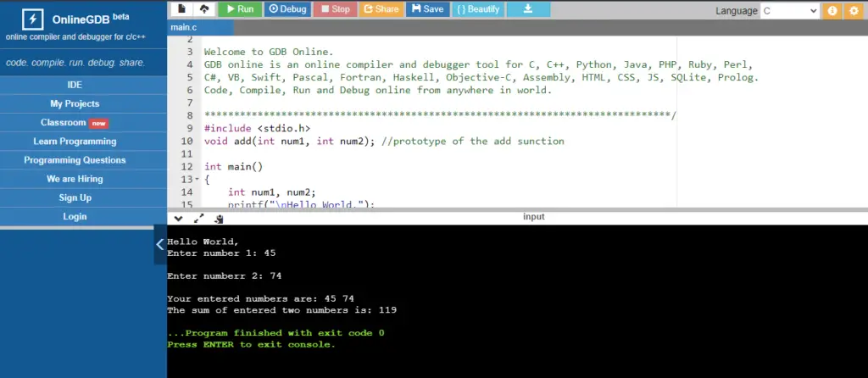Screen dimensions: 868x378
Task: Click the 'input' label above the console
Action: (x=534, y=216)
